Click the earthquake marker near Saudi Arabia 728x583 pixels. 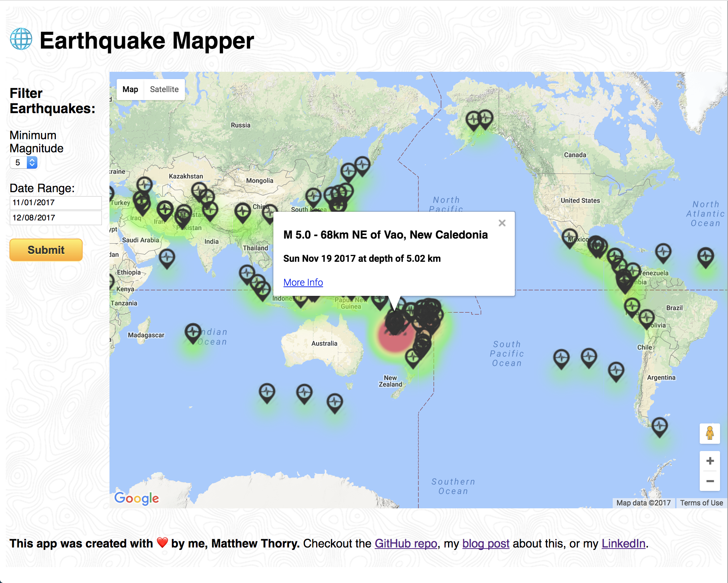(167, 258)
